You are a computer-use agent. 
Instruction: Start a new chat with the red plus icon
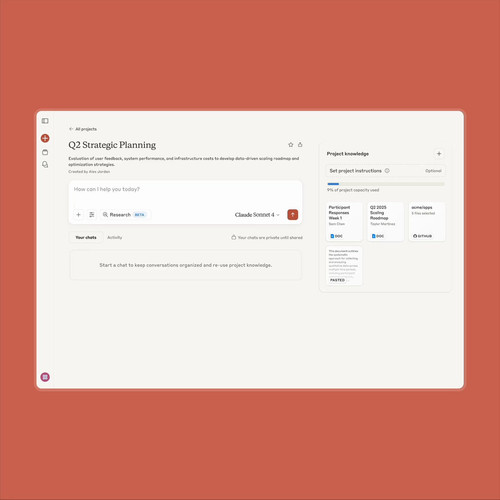click(45, 138)
